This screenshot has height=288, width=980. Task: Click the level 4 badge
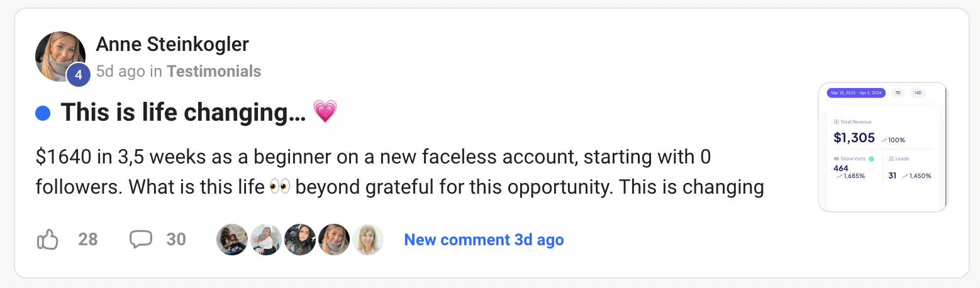[79, 75]
